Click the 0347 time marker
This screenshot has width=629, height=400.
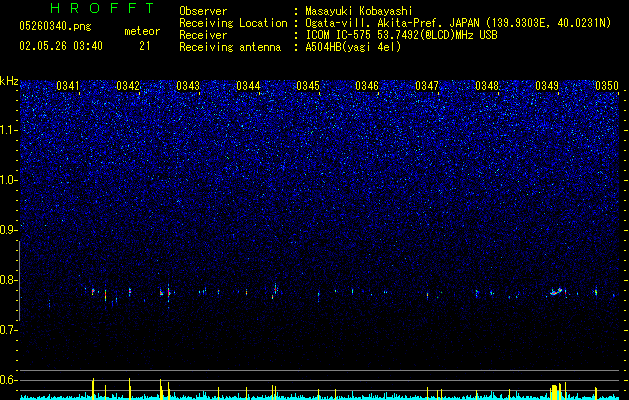point(427,86)
